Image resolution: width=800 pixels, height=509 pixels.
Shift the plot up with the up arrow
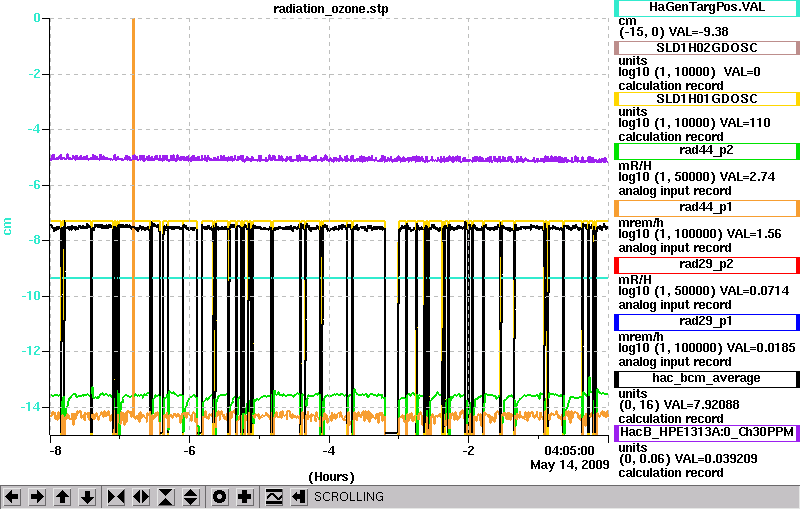pos(62,496)
